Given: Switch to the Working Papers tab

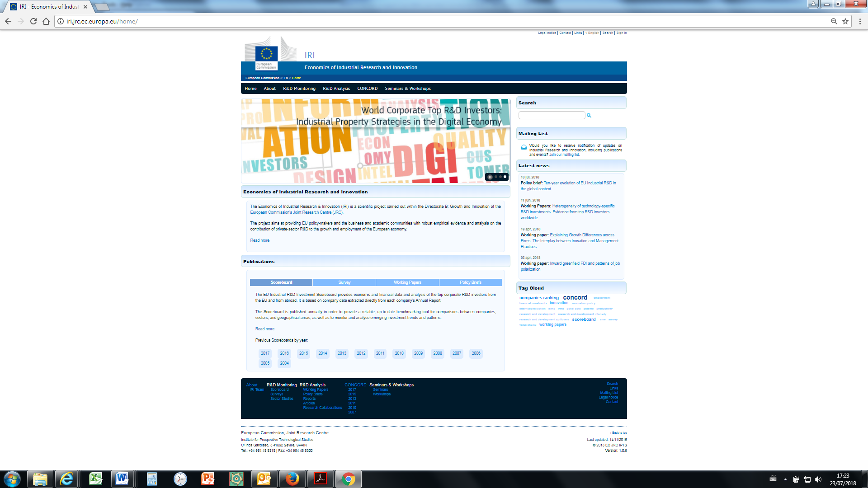Looking at the screenshot, I should point(407,282).
